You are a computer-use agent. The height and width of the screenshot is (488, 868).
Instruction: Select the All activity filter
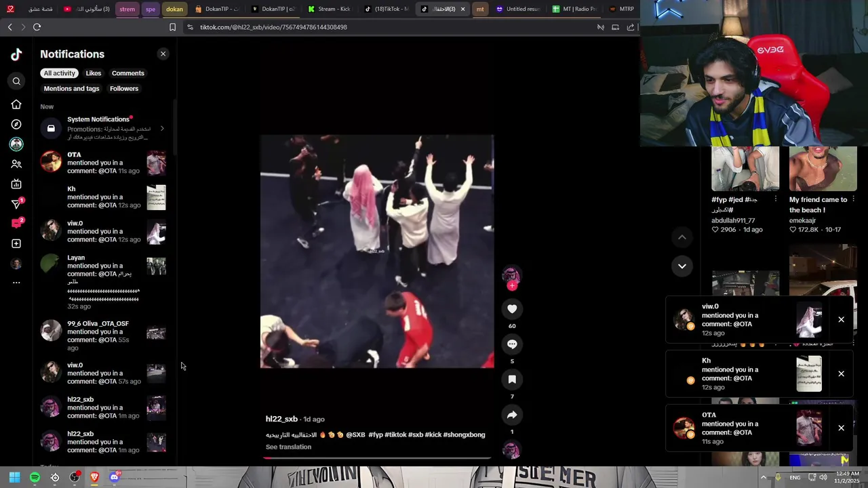click(x=60, y=73)
